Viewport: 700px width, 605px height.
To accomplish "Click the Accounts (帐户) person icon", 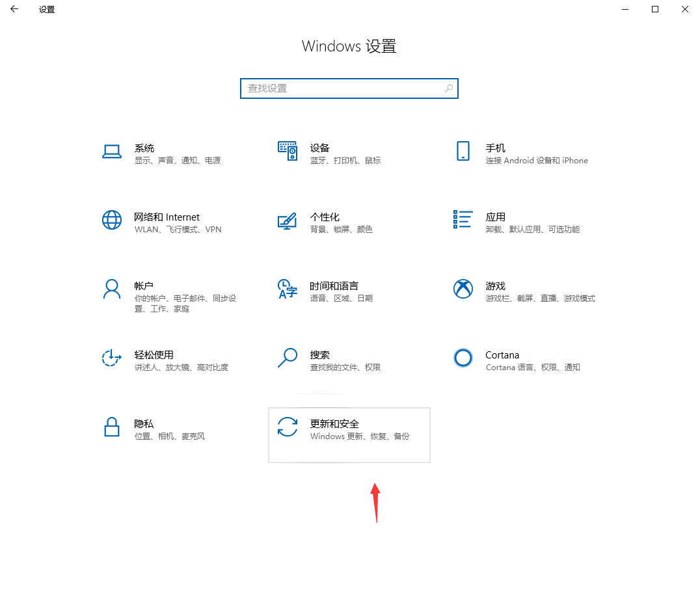I will click(x=112, y=289).
